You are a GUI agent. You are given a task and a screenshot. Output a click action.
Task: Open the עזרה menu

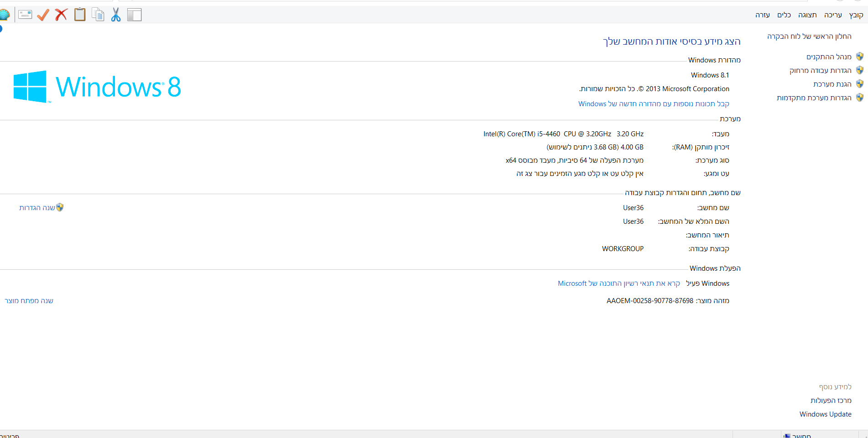point(763,15)
